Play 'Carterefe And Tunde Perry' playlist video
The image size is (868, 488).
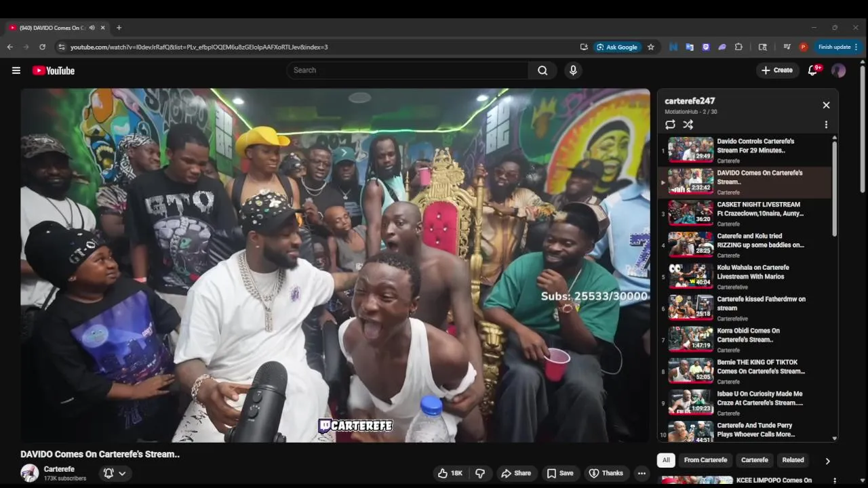click(x=744, y=430)
